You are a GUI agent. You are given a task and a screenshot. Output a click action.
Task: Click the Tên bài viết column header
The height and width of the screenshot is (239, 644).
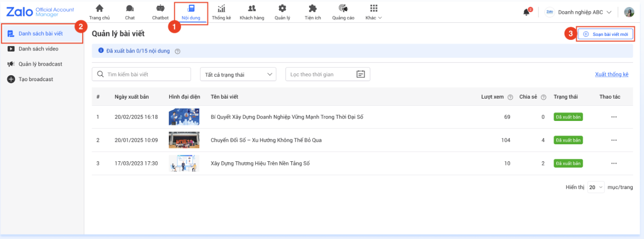click(224, 97)
